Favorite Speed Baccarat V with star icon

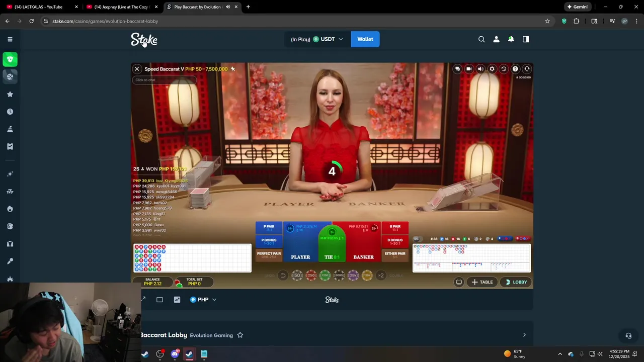(233, 69)
